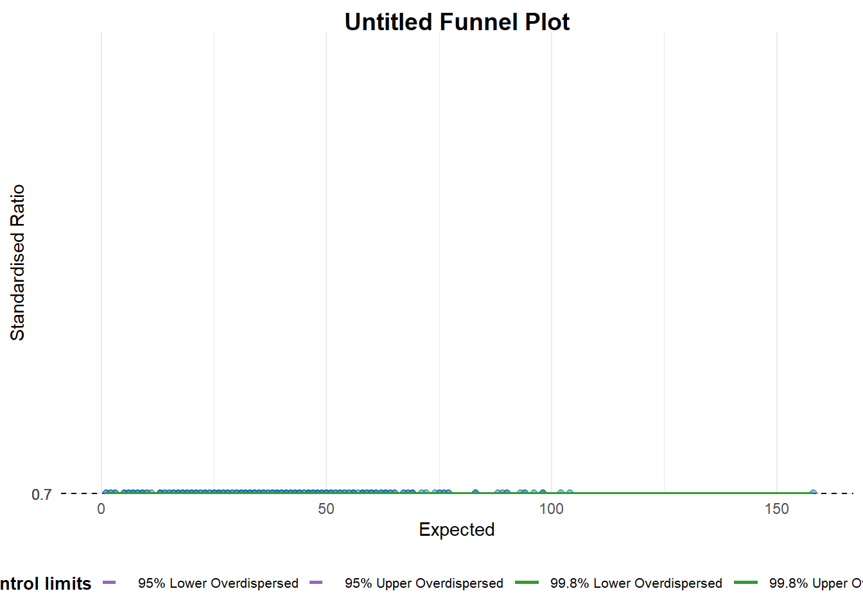Click the data point just past 100 expected

click(x=561, y=493)
